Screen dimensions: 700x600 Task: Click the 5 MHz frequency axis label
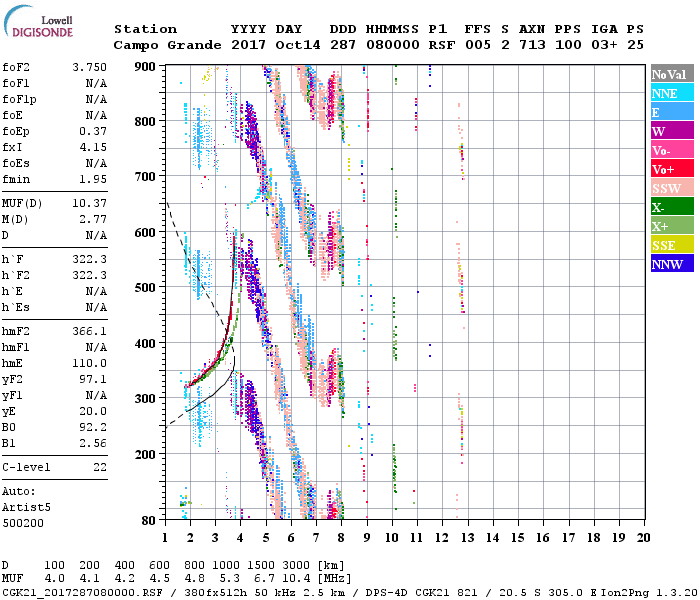266,538
